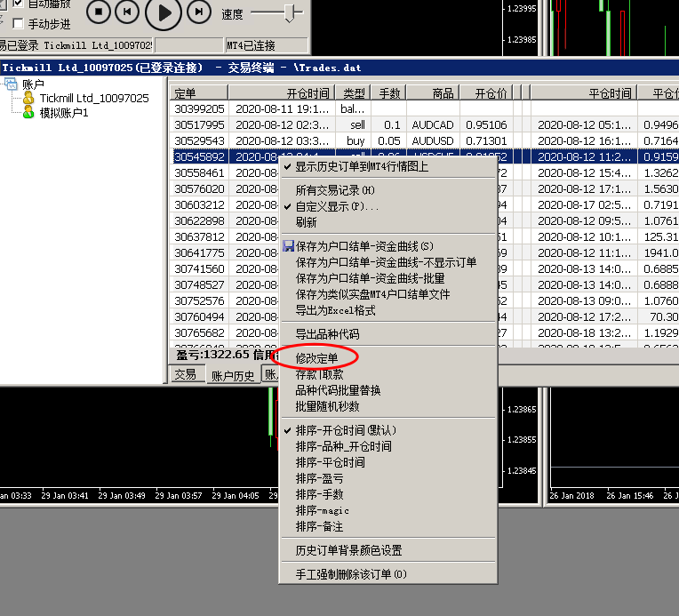The width and height of the screenshot is (679, 616).
Task: Select order row 30517995
Action: (x=199, y=125)
